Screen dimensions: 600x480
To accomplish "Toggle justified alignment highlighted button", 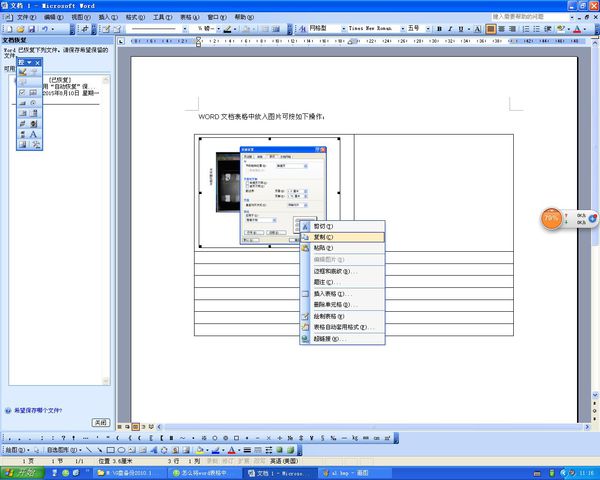I will click(x=491, y=29).
